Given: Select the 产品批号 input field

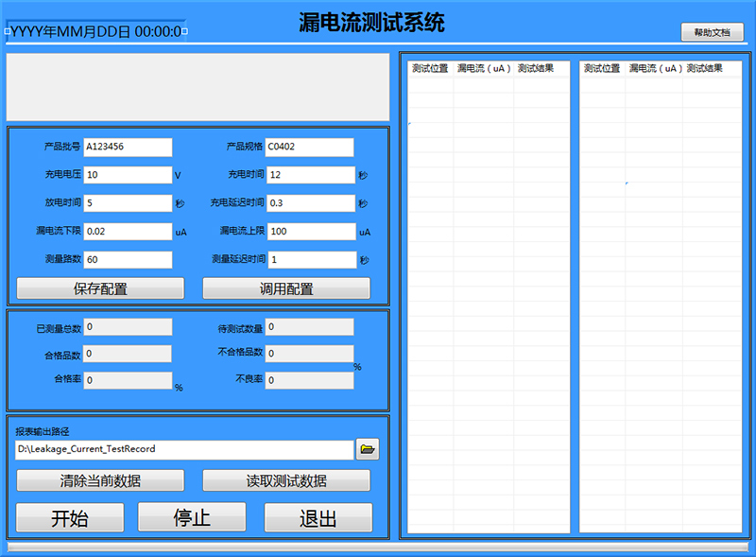Looking at the screenshot, I should pyautogui.click(x=129, y=148).
